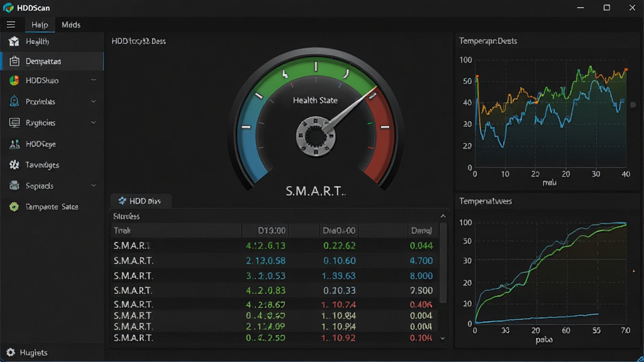Click the S.M.A.R.T. label under the gauge
Viewport: 644px width, 362px height.
(316, 191)
